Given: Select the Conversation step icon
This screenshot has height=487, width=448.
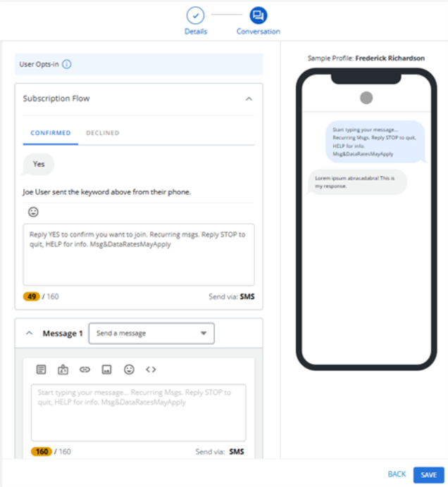Looking at the screenshot, I should tap(259, 15).
